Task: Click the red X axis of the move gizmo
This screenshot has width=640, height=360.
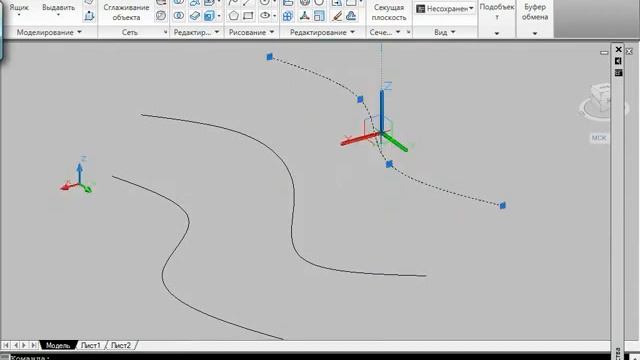Action: pos(357,139)
